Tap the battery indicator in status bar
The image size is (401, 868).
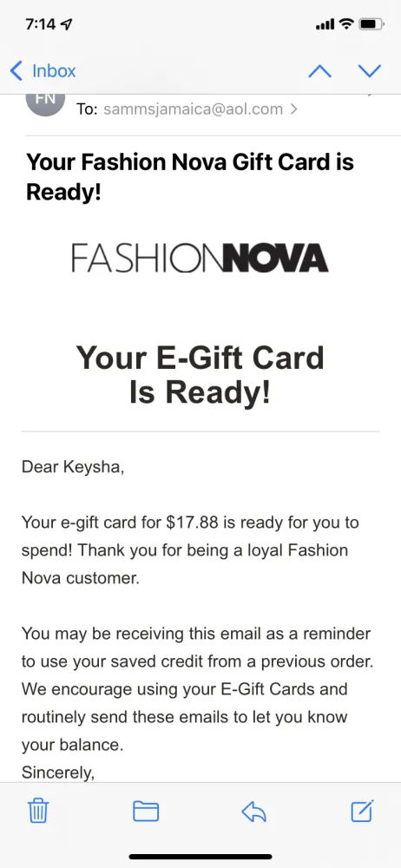click(371, 23)
